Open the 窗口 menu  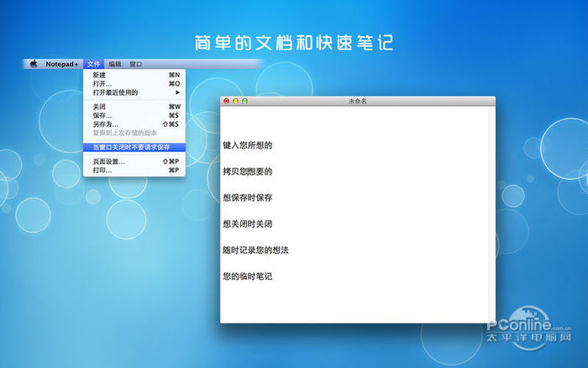pos(136,64)
